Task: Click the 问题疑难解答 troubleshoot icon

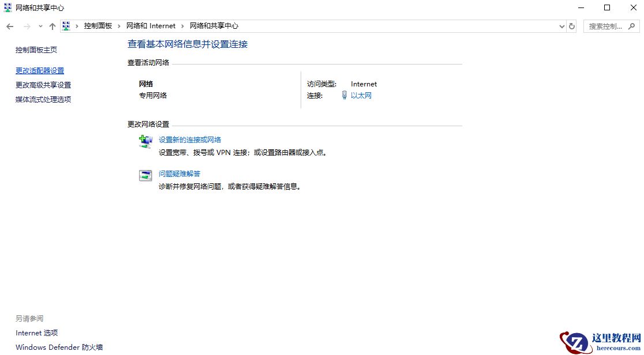Action: (x=145, y=175)
